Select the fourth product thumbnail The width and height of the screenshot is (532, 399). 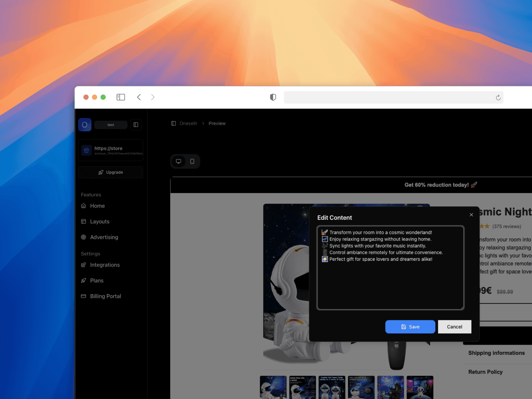click(361, 387)
